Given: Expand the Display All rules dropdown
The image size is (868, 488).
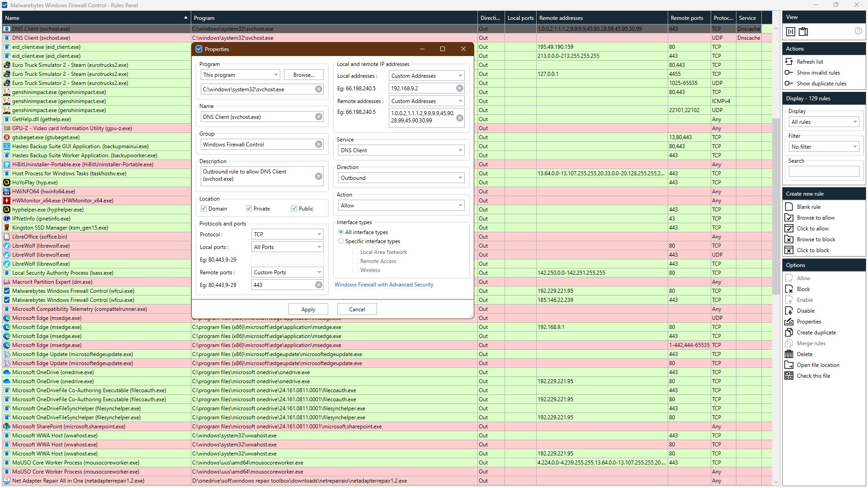Looking at the screenshot, I should (x=824, y=122).
